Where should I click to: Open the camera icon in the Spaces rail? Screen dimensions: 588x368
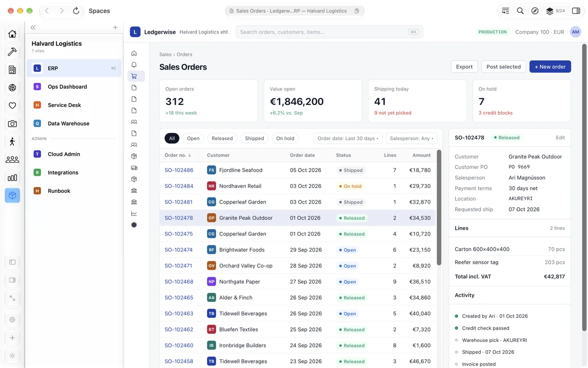tap(12, 124)
